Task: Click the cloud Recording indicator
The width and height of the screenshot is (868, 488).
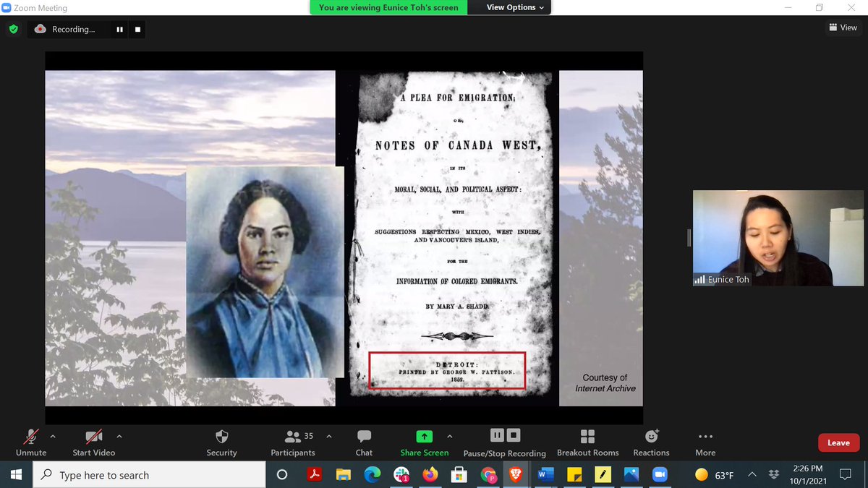Action: point(65,30)
